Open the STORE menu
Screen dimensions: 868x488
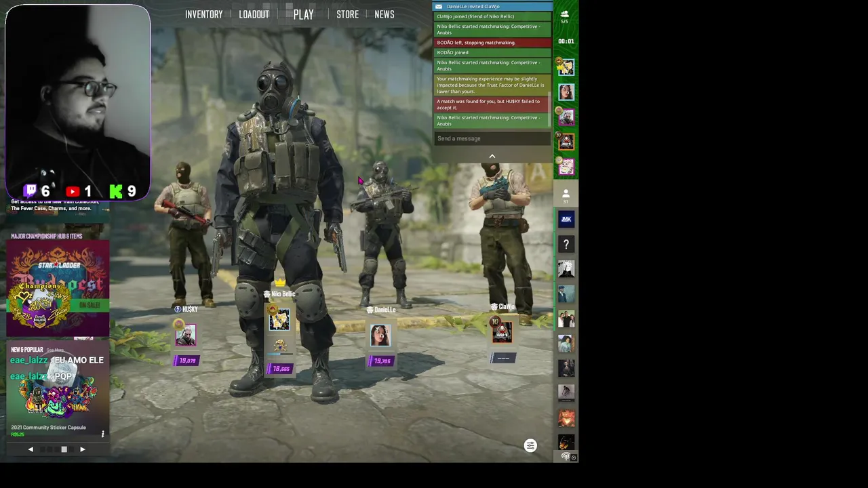(x=347, y=14)
